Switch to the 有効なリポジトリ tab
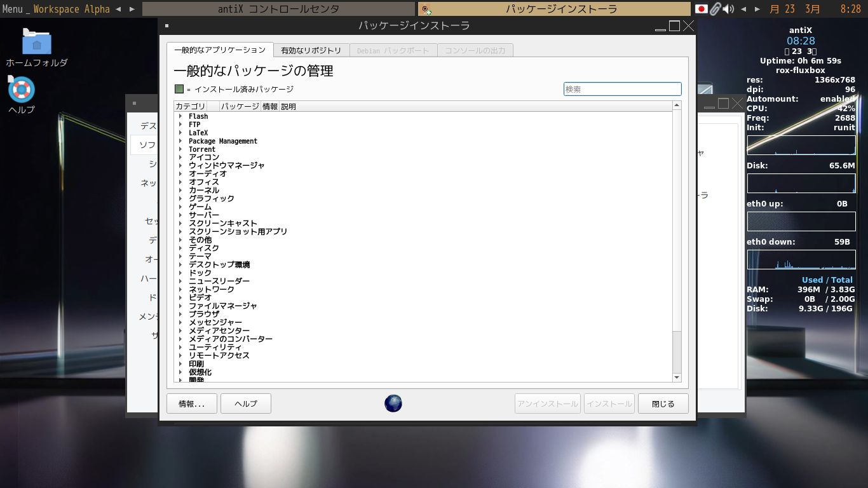The height and width of the screenshot is (488, 868). pyautogui.click(x=311, y=49)
